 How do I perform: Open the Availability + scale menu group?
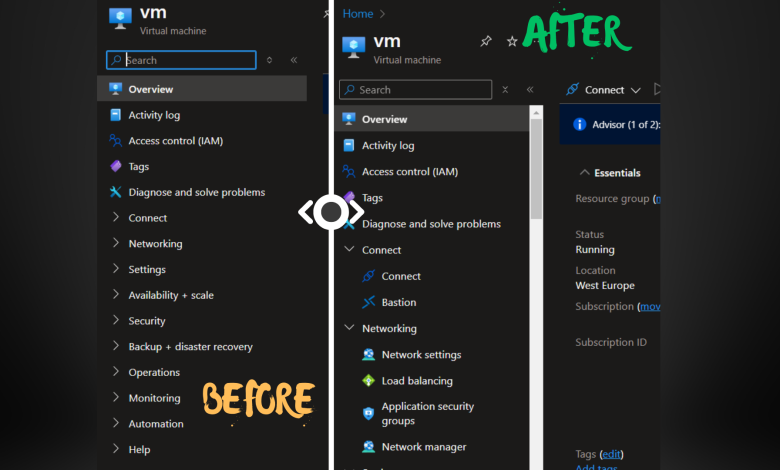point(170,296)
